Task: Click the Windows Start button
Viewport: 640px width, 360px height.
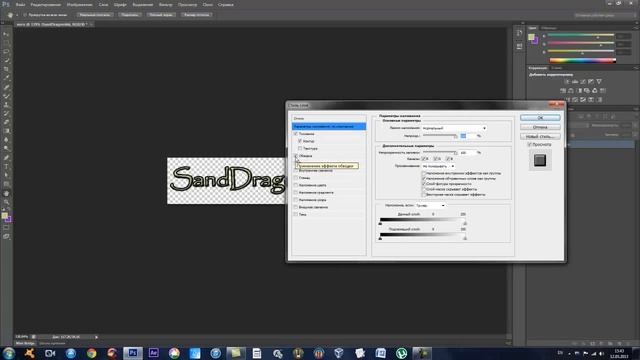Action: tap(9, 353)
